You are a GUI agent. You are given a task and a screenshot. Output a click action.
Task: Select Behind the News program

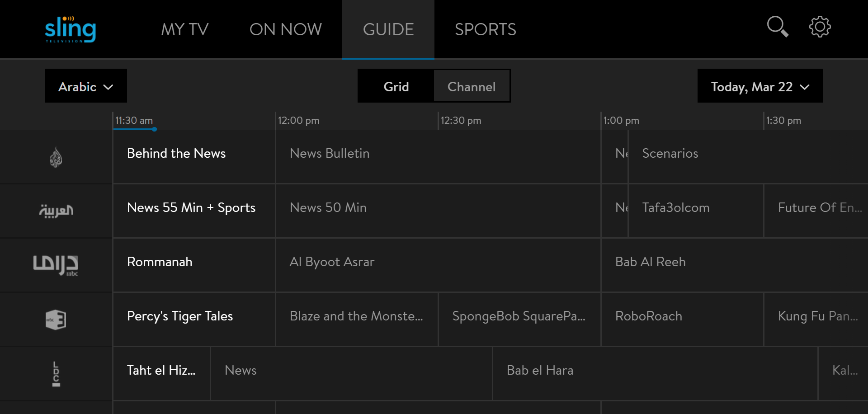point(194,157)
